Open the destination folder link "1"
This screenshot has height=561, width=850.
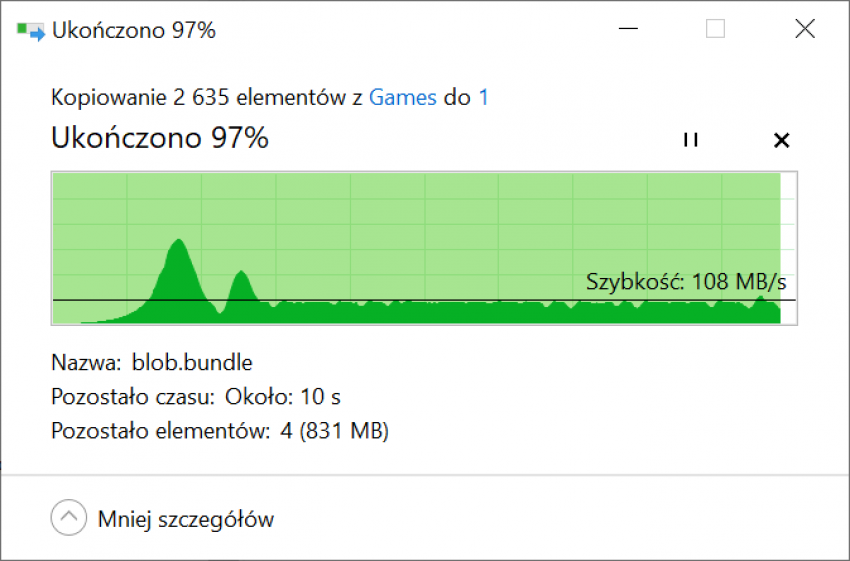(x=484, y=97)
